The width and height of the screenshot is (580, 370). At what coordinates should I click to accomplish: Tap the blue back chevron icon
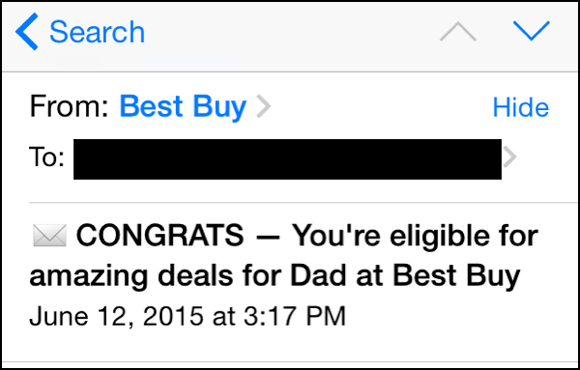click(27, 31)
